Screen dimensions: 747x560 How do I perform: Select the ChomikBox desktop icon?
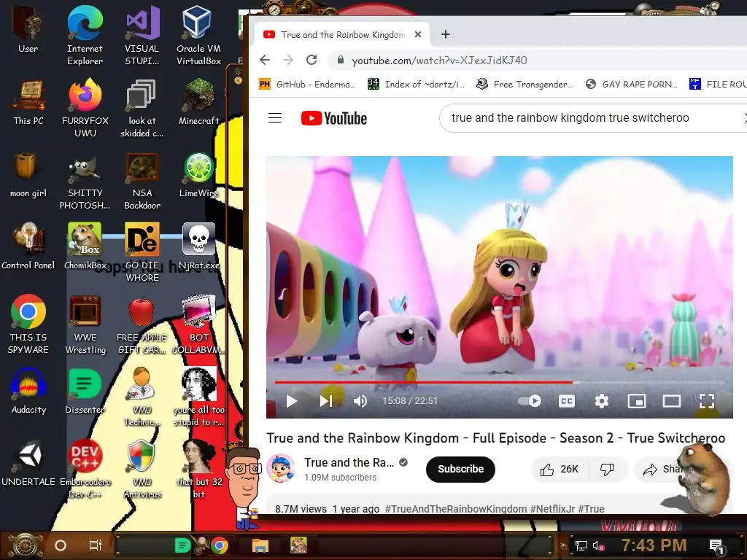click(x=85, y=246)
